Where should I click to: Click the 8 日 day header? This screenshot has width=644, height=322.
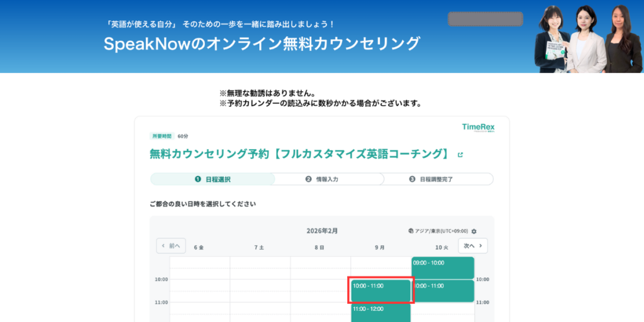319,248
